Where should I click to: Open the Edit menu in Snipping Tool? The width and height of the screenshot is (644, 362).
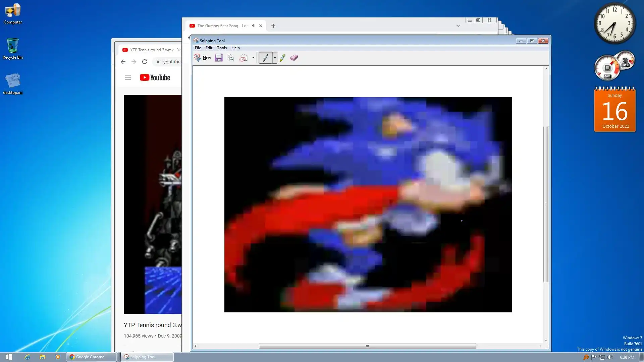209,48
